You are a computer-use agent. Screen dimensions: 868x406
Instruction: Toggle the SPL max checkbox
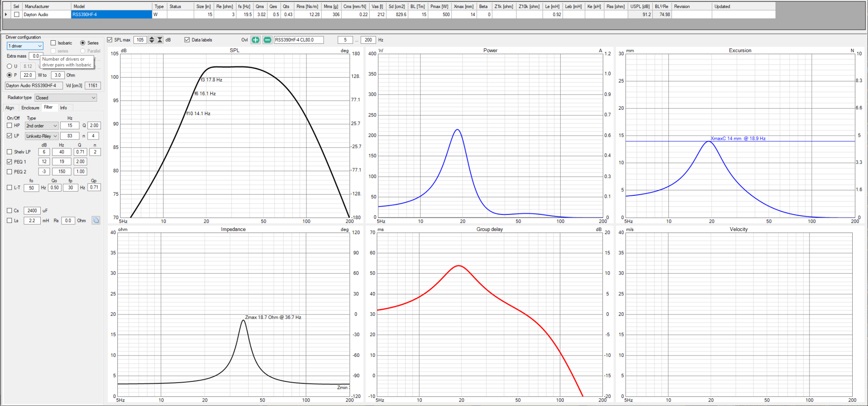(110, 40)
